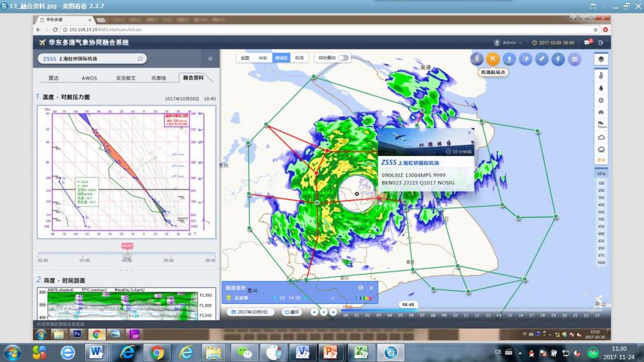Click the location pin map icon
The height and width of the screenshot is (362, 644).
tap(477, 59)
